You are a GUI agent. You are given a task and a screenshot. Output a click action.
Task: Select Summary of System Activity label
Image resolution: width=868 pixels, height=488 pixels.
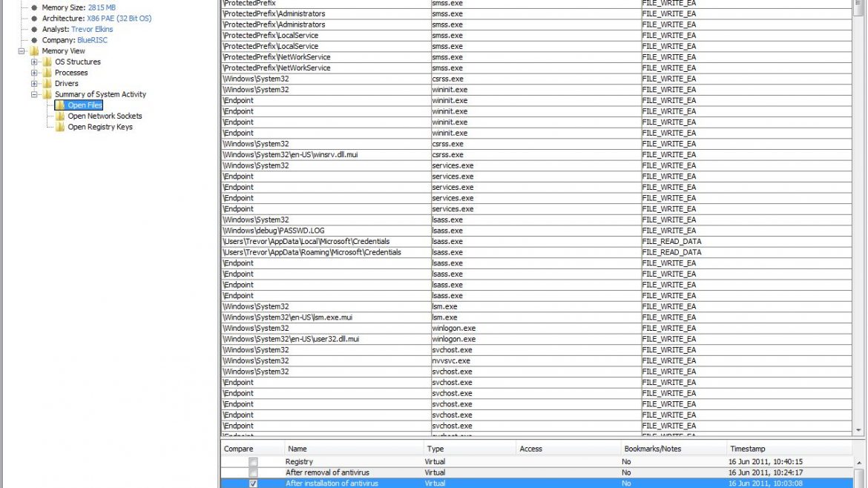[100, 95]
